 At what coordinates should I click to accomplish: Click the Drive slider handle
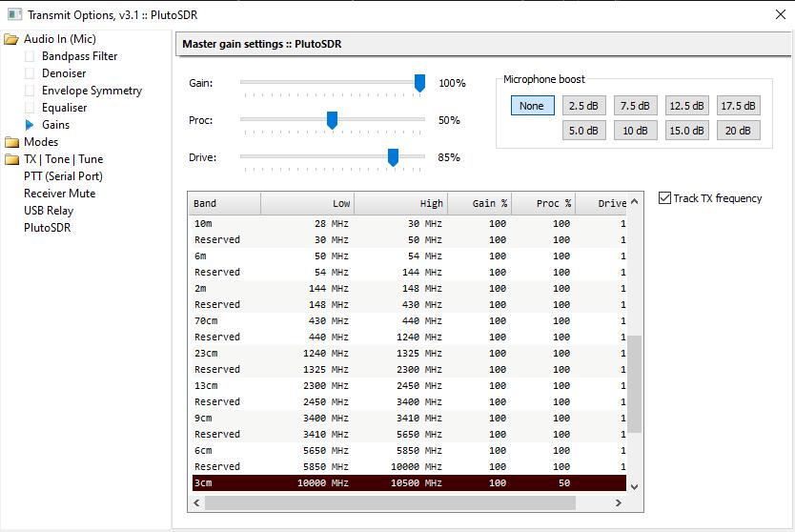393,157
